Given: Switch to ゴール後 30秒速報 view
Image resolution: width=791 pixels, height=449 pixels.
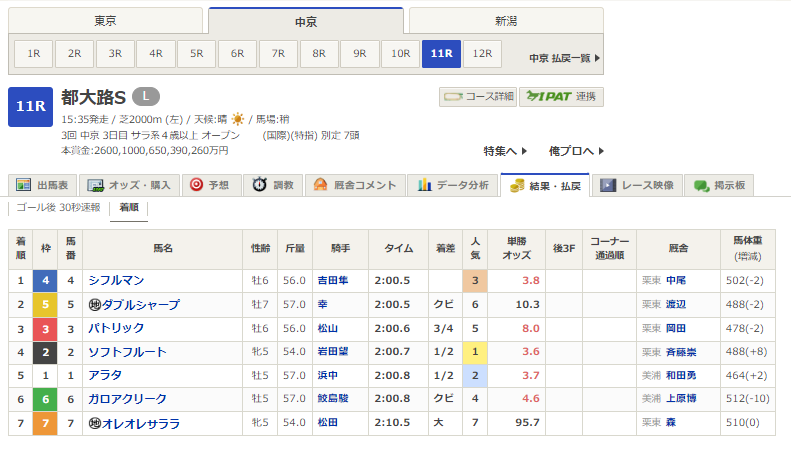Looking at the screenshot, I should [58, 208].
